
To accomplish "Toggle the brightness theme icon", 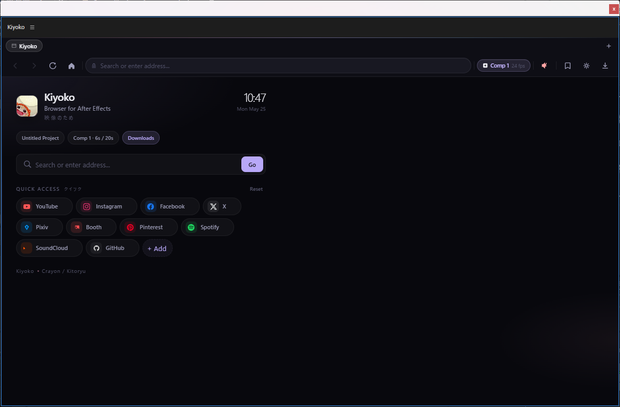I will pos(586,66).
